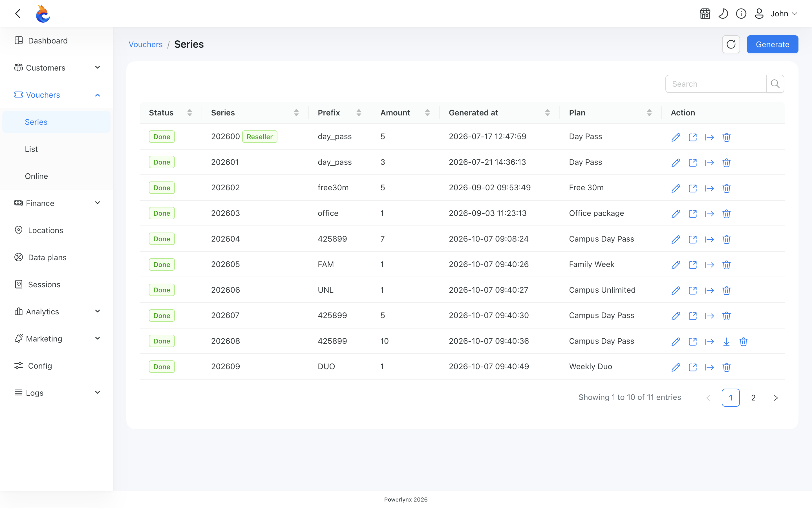This screenshot has width=812, height=508.
Task: Open the store icon in top bar
Action: (x=705, y=14)
